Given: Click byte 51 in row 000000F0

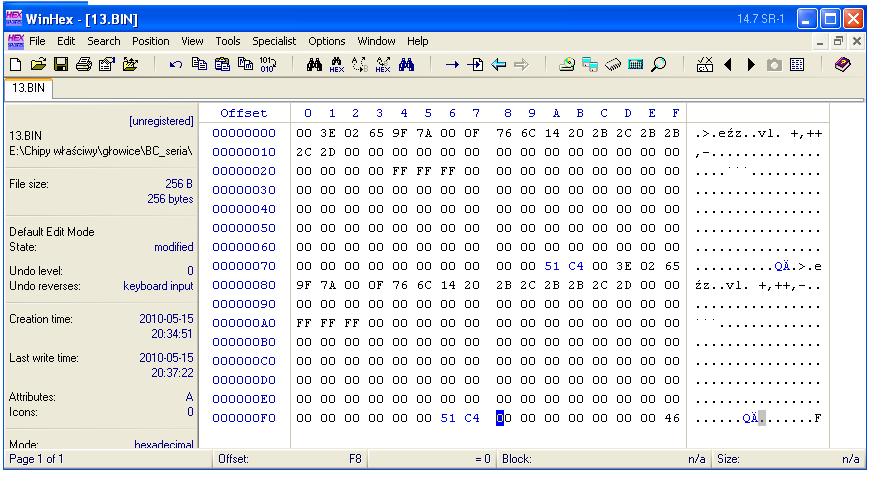Looking at the screenshot, I should [x=448, y=418].
